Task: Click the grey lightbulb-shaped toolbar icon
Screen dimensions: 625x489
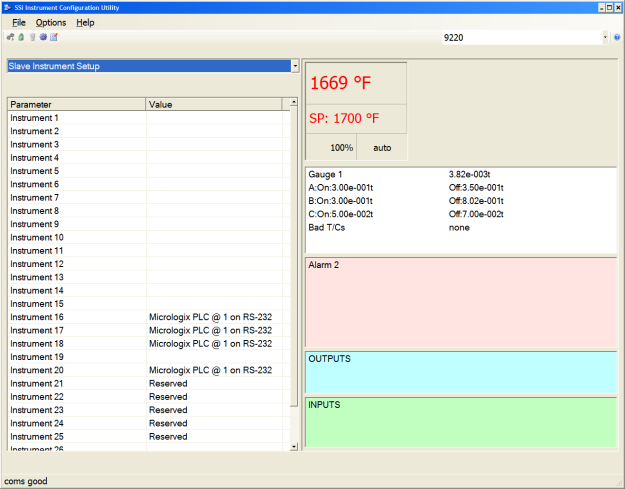Action: (x=32, y=37)
